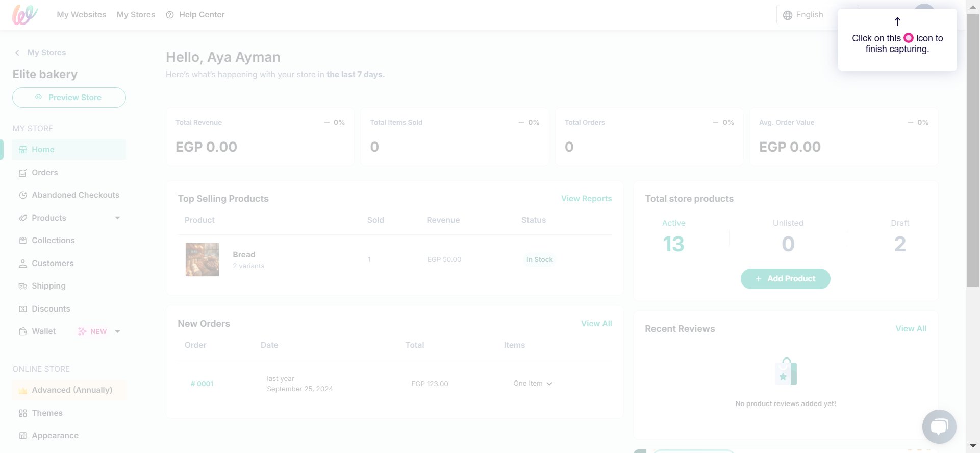This screenshot has height=453, width=980.
Task: Click the Bread product thumbnail
Action: [x=202, y=259]
